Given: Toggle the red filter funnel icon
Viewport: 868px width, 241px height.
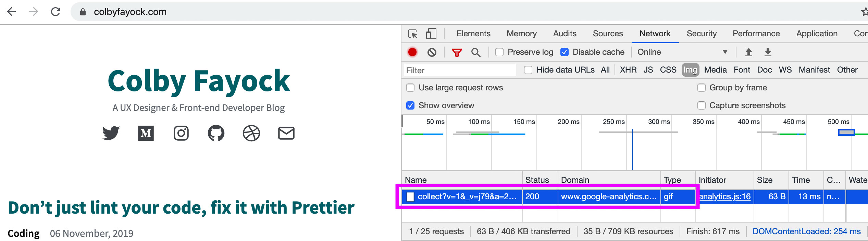Looking at the screenshot, I should pyautogui.click(x=457, y=52).
